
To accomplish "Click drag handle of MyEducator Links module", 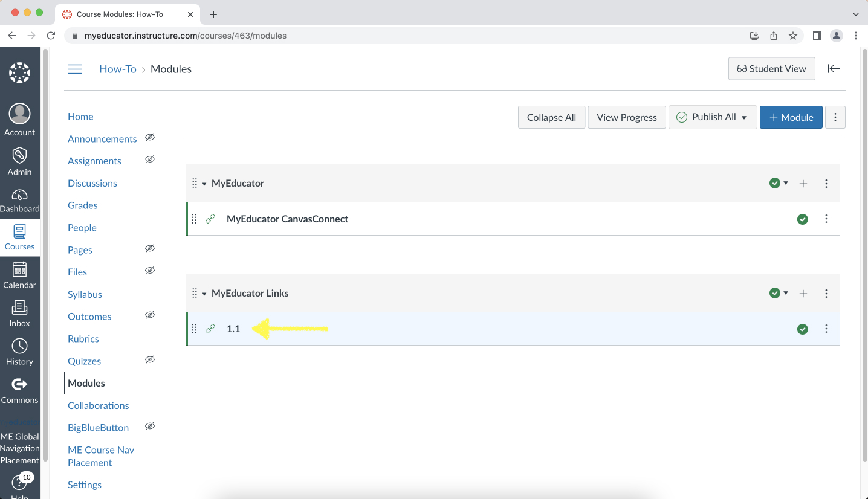I will [195, 293].
